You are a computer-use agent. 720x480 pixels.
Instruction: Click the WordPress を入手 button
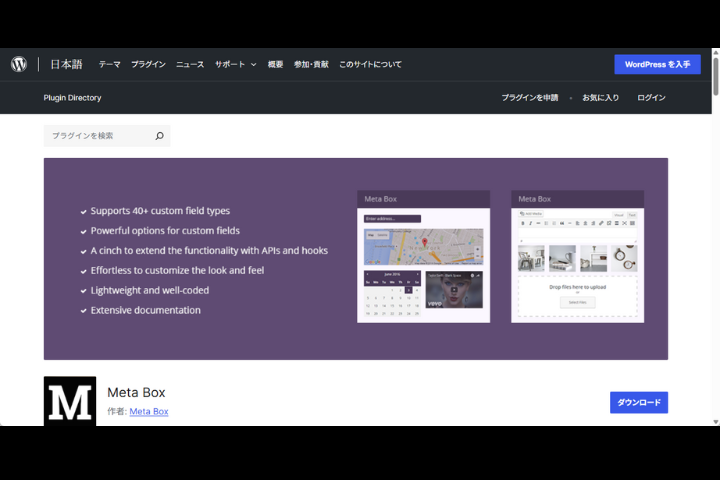(x=658, y=64)
